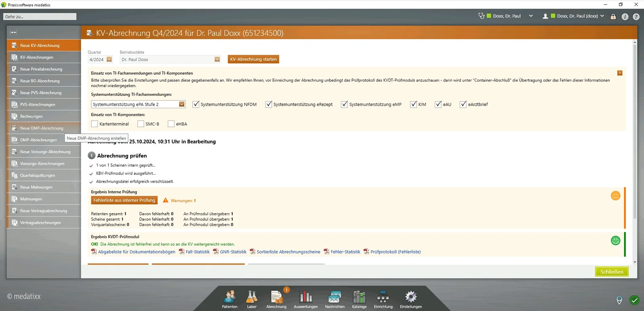The width and height of the screenshot is (644, 311).
Task: Enable the SMC-B checkbox
Action: coord(140,124)
